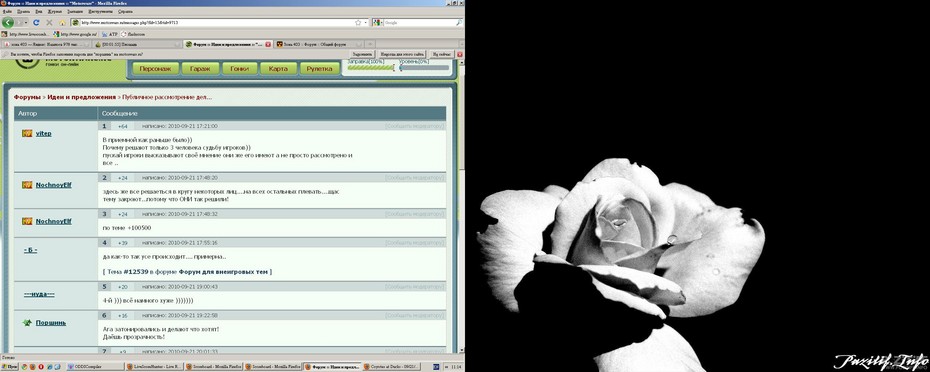Viewport: 930px width, 372px height.
Task: Open the Журнал menu
Action: coord(55,11)
